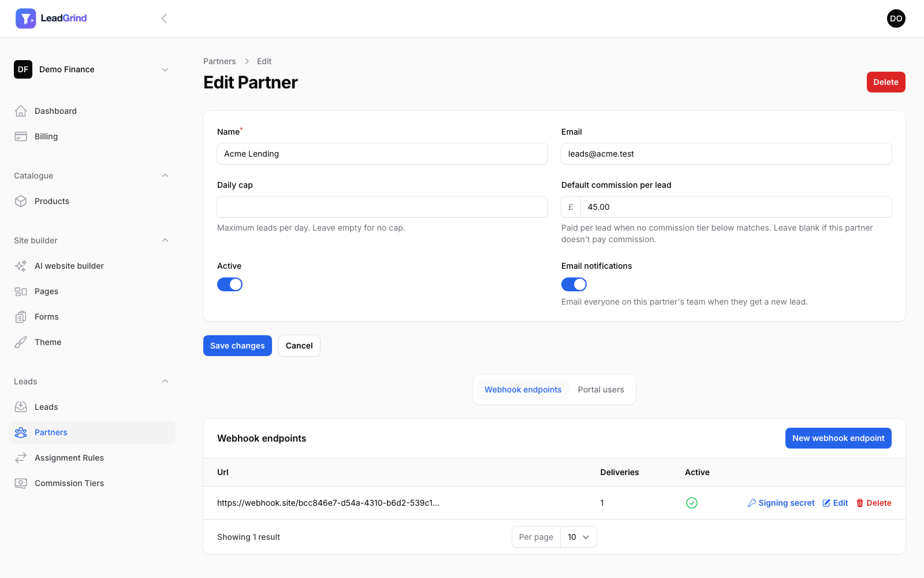Focus the Email input field
Image resolution: width=924 pixels, height=578 pixels.
tap(726, 154)
